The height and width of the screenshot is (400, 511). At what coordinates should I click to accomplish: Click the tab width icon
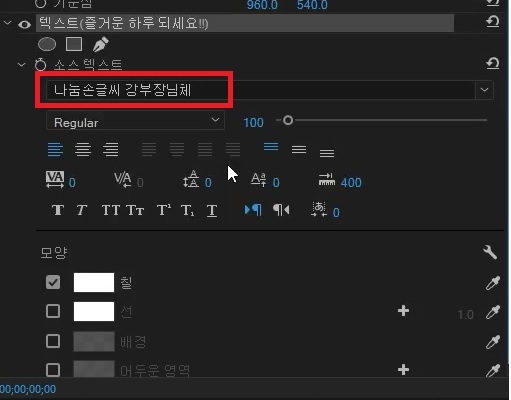point(327,179)
